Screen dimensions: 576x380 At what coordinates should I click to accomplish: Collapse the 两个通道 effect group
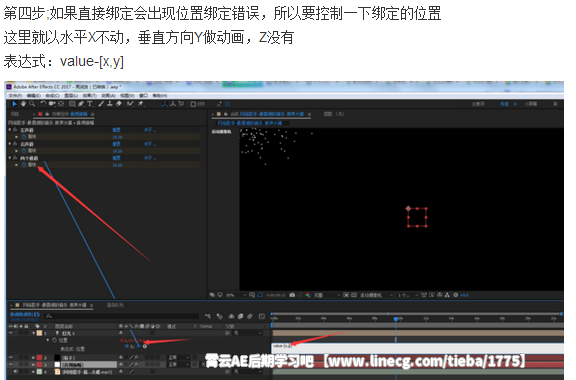(x=10, y=158)
